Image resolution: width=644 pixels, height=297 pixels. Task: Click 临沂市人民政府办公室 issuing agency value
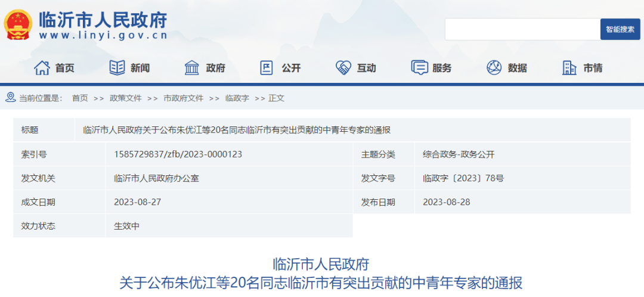(156, 178)
